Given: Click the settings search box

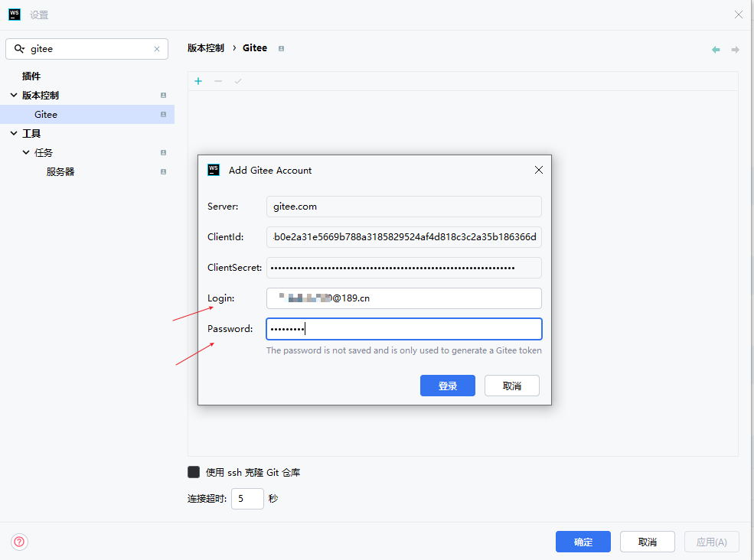Looking at the screenshot, I should pos(86,49).
